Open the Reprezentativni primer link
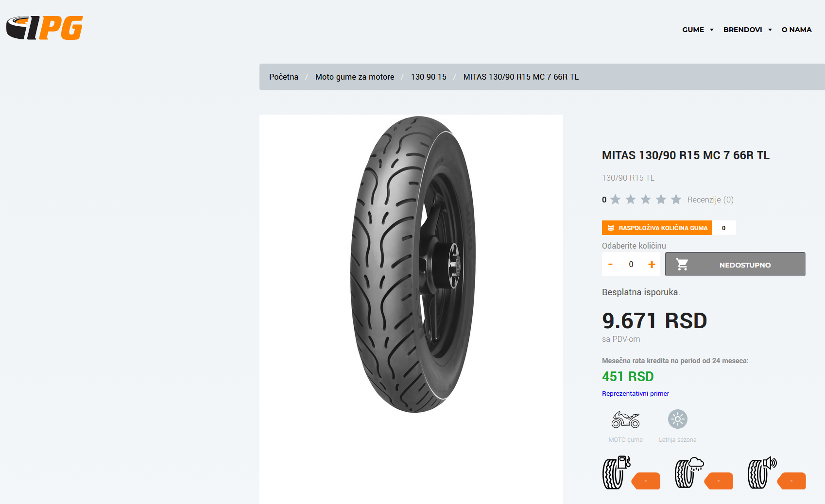The height and width of the screenshot is (504, 825). point(636,394)
